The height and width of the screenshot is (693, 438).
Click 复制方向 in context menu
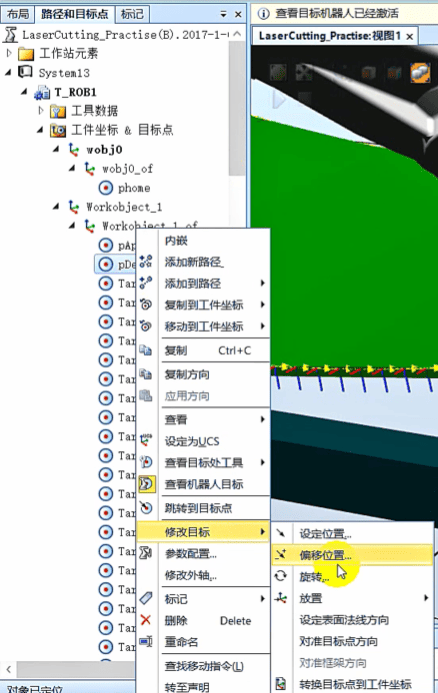click(x=203, y=374)
